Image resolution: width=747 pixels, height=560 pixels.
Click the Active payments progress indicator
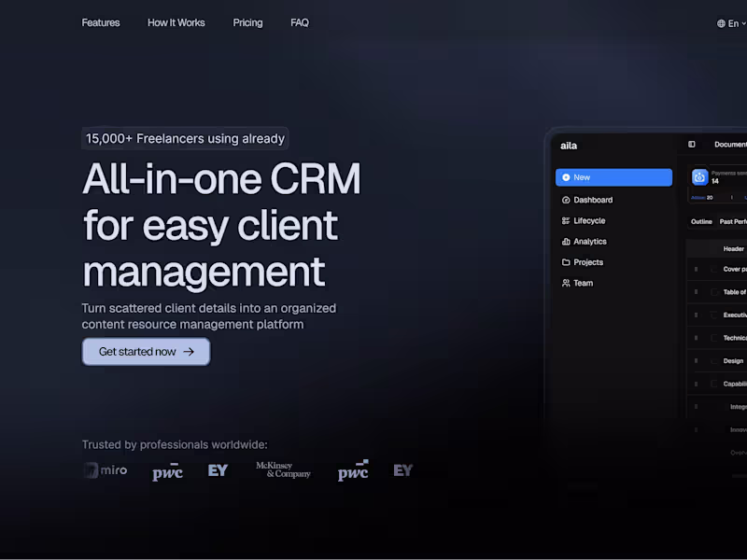[x=702, y=197]
